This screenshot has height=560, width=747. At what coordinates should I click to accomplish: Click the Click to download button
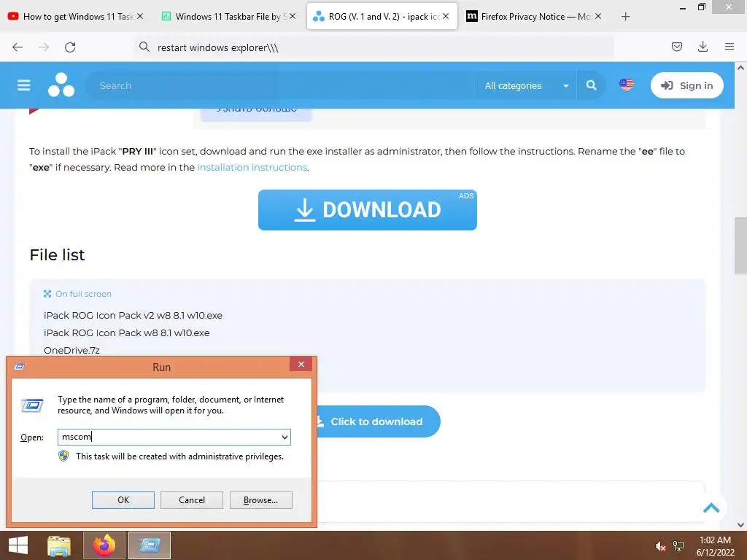[x=376, y=421]
